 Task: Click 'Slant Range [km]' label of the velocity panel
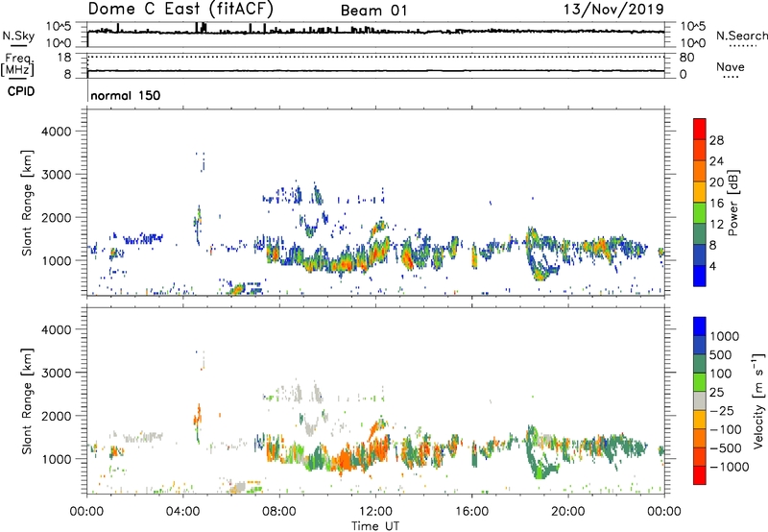pos(27,400)
